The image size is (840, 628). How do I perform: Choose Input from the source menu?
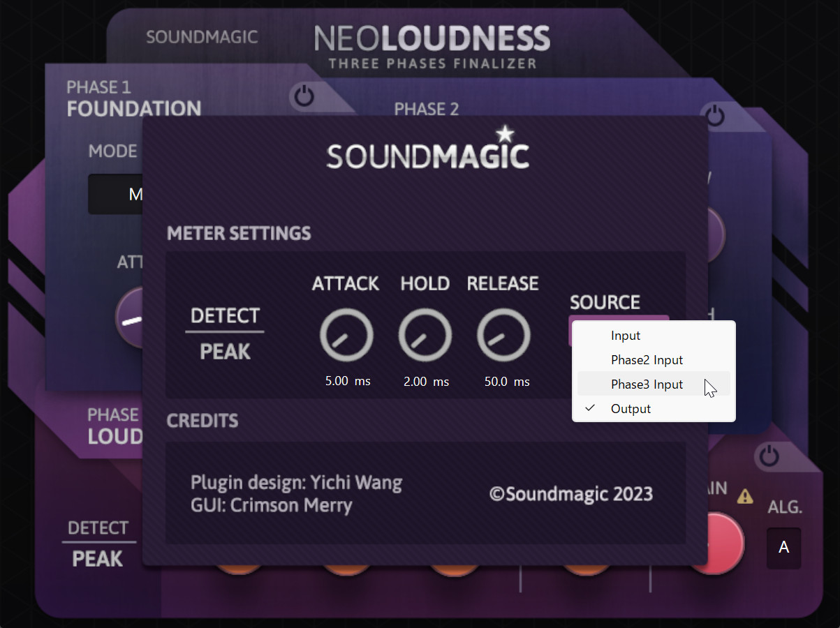654,336
